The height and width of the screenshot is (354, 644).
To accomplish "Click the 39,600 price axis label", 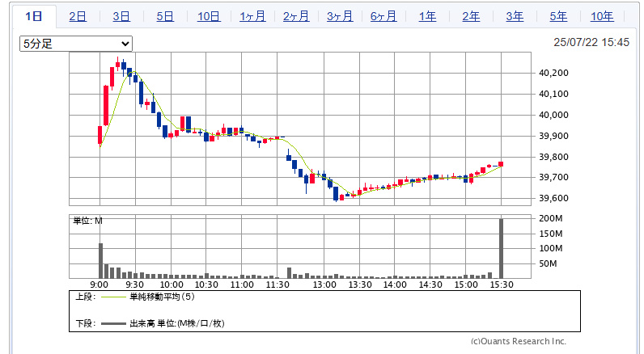I will [x=553, y=198].
